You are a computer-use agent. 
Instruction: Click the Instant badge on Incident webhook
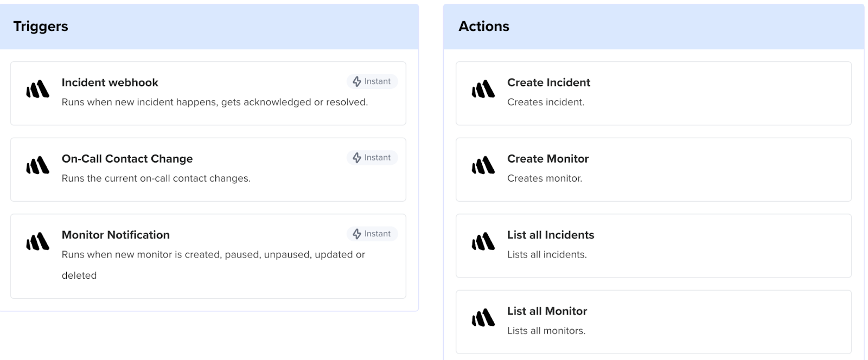[x=372, y=81]
